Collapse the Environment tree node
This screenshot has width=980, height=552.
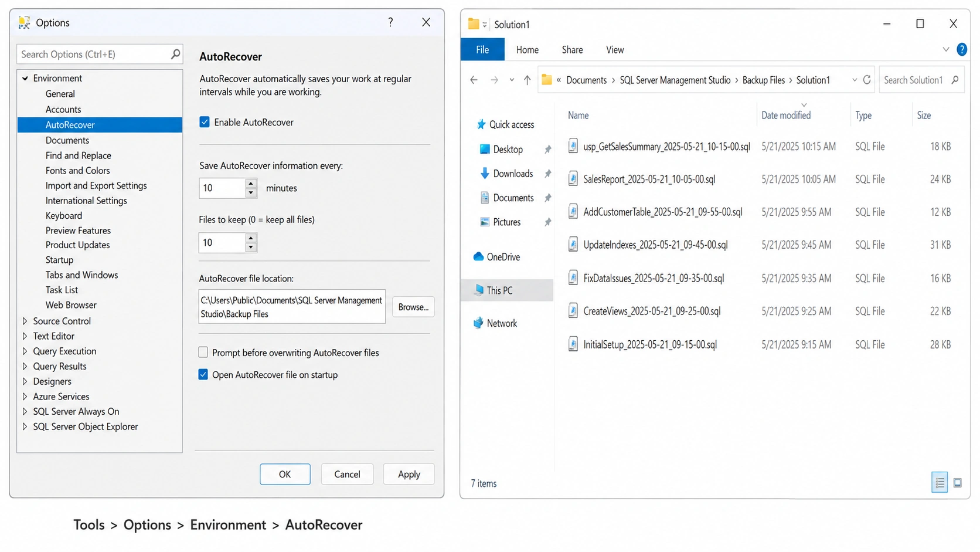(25, 78)
